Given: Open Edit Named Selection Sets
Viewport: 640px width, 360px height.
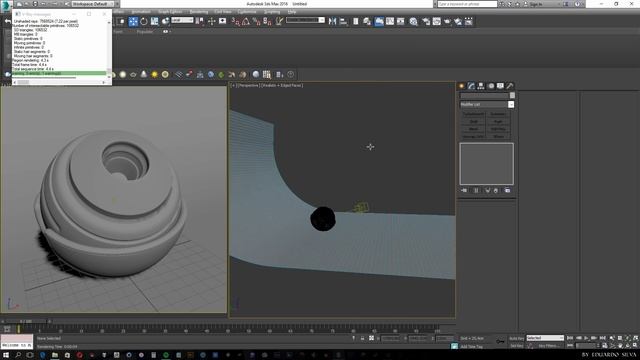Looking at the screenshot, I should (279, 21).
